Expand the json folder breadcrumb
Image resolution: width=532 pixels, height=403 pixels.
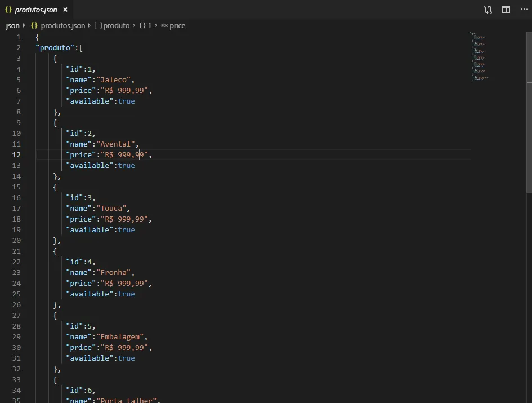12,26
